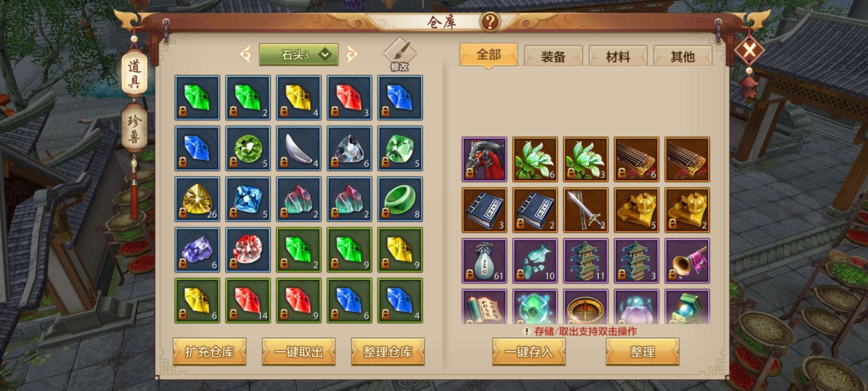Switch to the 材料 tab
868x391 pixels.
tap(618, 56)
